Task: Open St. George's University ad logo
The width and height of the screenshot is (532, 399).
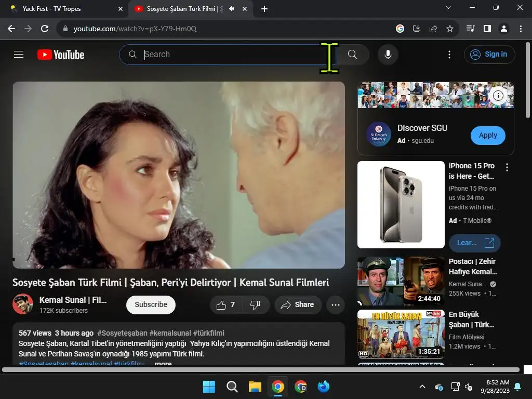Action: click(379, 135)
